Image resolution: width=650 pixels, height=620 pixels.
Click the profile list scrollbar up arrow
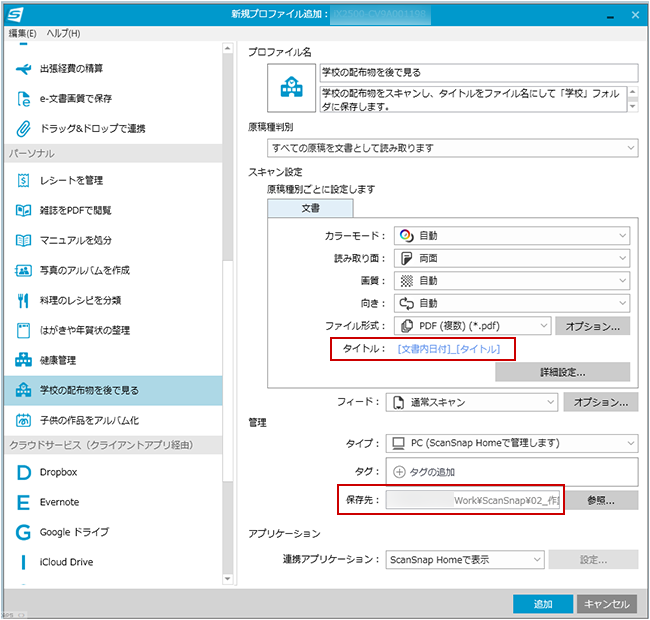(x=228, y=48)
